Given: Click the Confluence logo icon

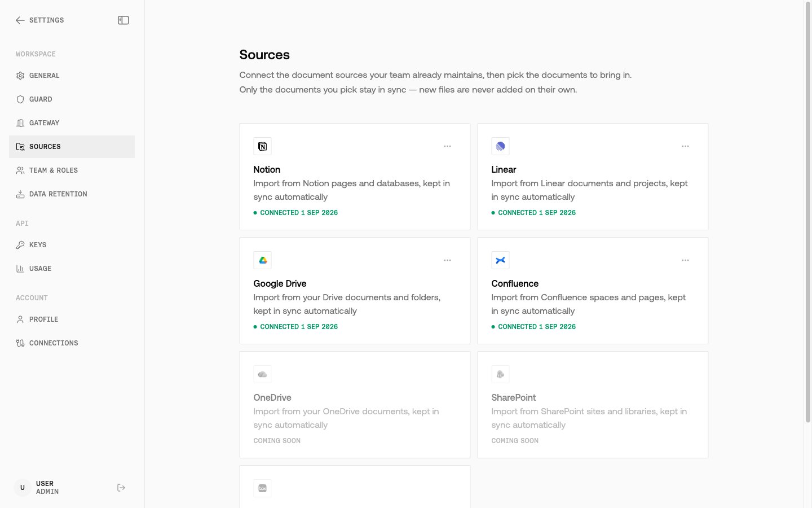Looking at the screenshot, I should point(501,261).
